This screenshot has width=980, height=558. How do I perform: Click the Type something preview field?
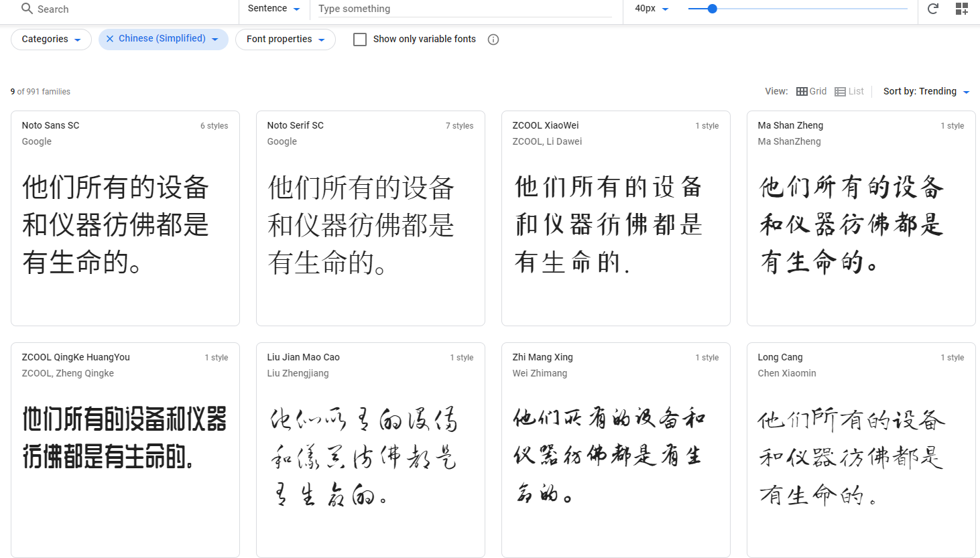pos(465,9)
